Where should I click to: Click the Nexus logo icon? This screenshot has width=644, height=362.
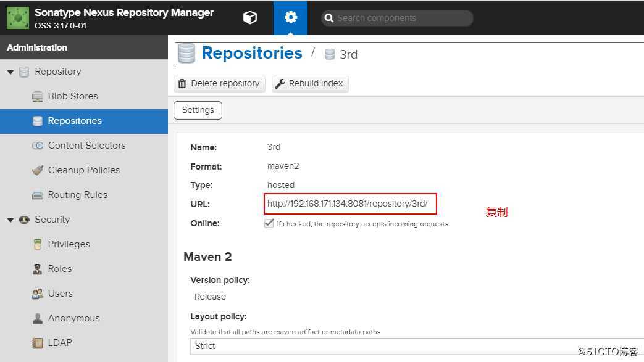18,18
